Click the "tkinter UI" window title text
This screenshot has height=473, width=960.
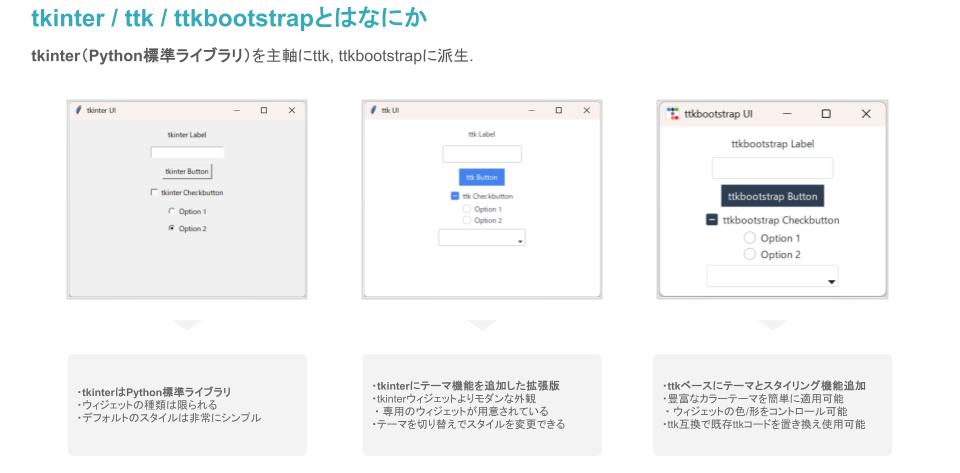(102, 110)
